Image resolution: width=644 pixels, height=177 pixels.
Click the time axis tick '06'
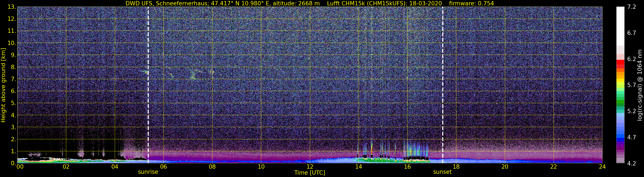pos(164,167)
